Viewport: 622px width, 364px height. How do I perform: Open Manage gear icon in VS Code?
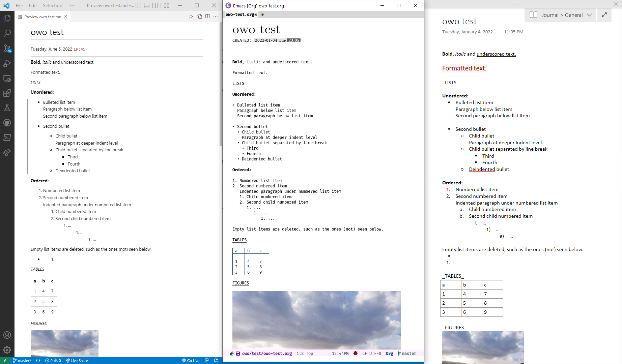pyautogui.click(x=7, y=350)
